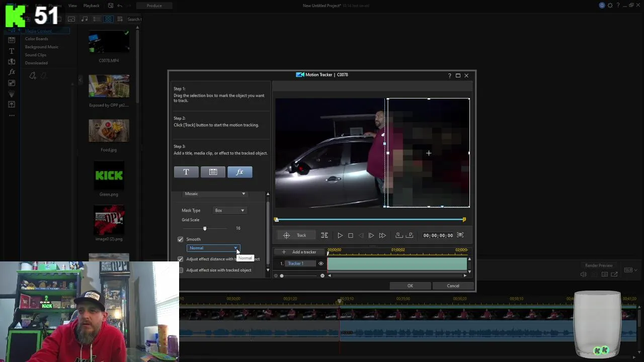The height and width of the screenshot is (362, 644).
Task: Add a title to the tracked object
Action: (x=186, y=172)
